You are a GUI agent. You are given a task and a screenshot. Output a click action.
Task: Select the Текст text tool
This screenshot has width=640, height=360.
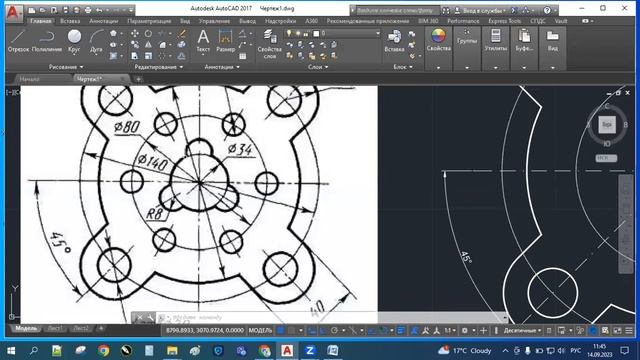(x=203, y=41)
